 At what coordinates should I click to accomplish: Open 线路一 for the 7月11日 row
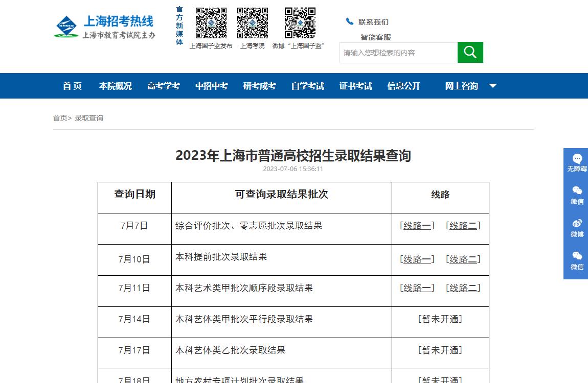417,288
